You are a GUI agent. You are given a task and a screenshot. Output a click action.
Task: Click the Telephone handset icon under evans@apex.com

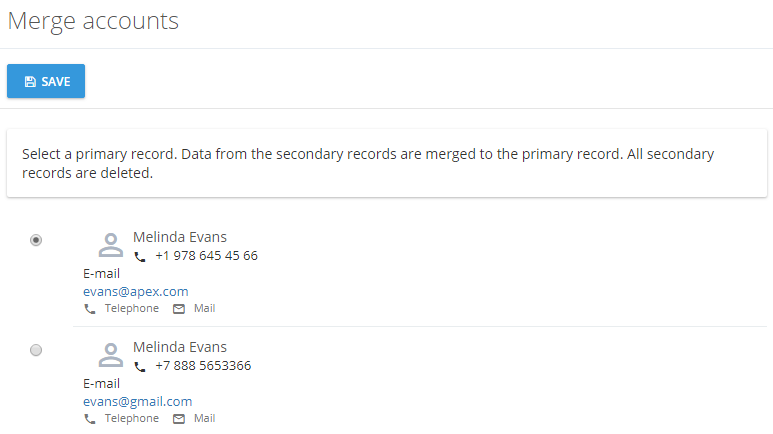coord(90,309)
